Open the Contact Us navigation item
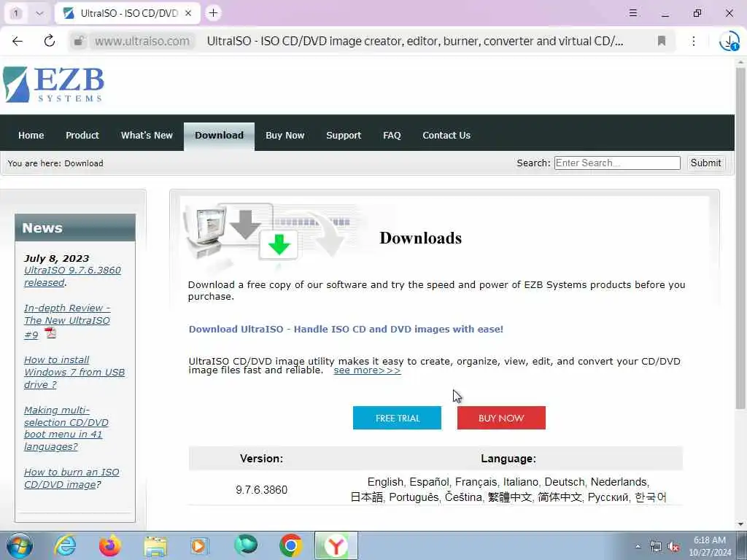This screenshot has height=560, width=747. tap(446, 135)
